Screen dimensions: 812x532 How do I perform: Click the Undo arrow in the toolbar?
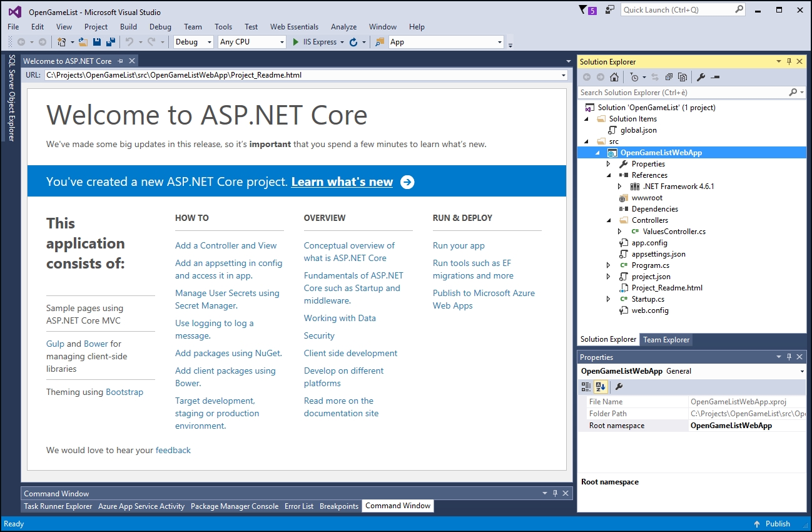coord(129,42)
